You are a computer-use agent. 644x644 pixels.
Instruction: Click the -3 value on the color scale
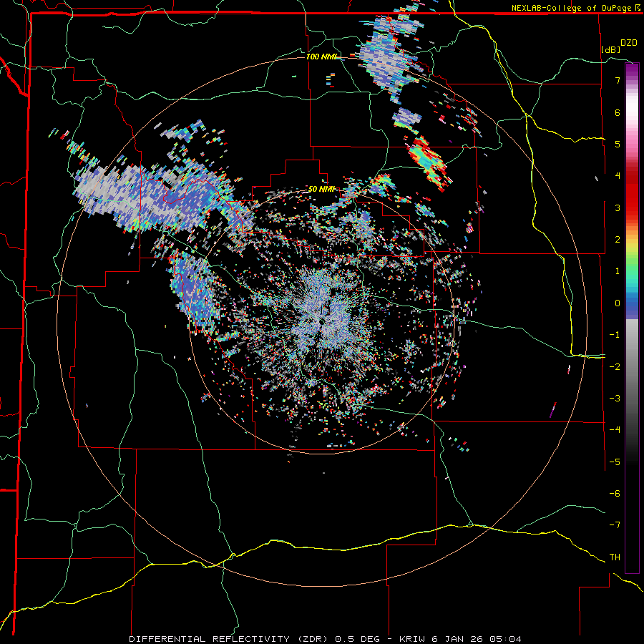pos(615,399)
